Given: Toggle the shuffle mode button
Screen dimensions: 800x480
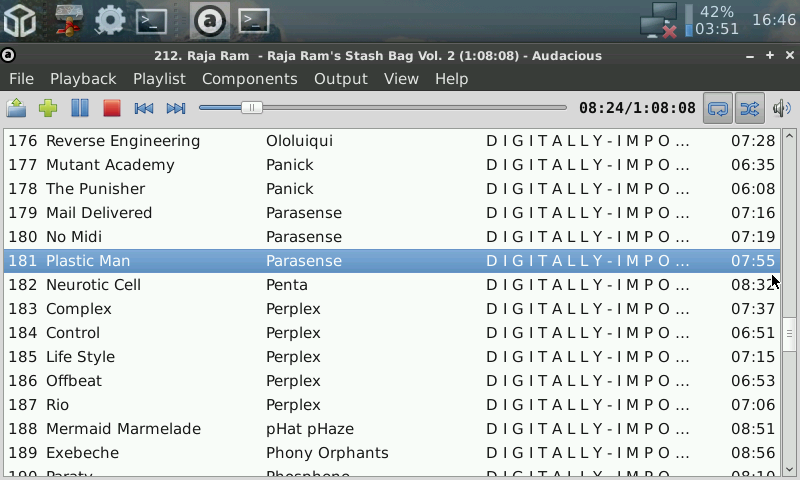Looking at the screenshot, I should (749, 108).
